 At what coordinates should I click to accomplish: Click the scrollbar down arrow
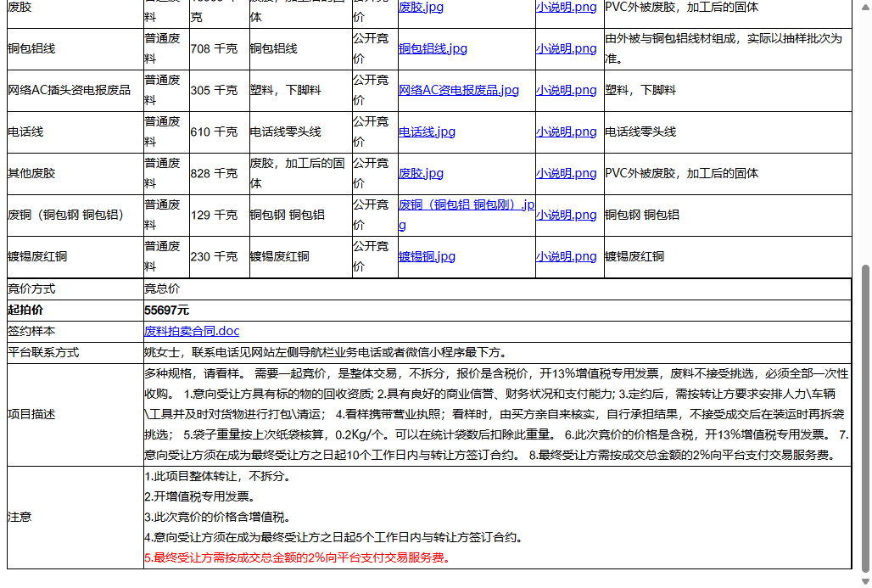864,582
